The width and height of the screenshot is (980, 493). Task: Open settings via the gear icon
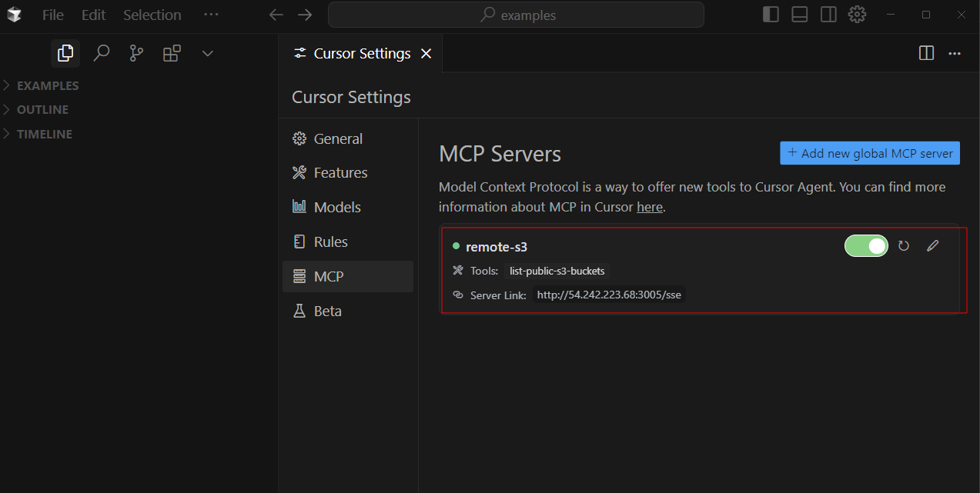[x=857, y=15]
